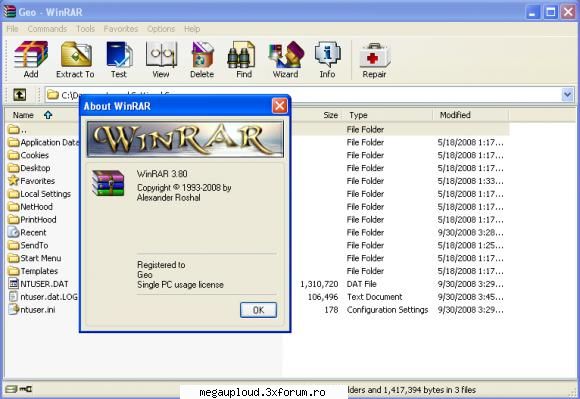Image resolution: width=580 pixels, height=399 pixels.
Task: Click the size value 1,310,720
Action: click(319, 284)
